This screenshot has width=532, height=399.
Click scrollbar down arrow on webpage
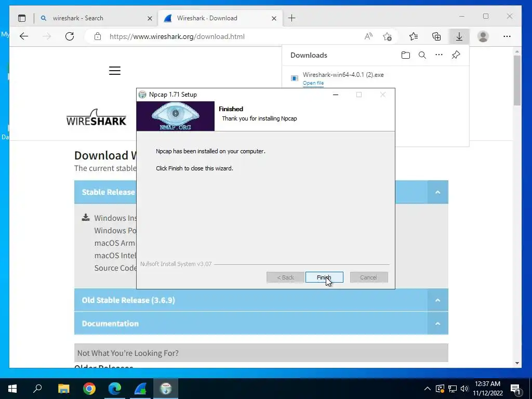[517, 363]
